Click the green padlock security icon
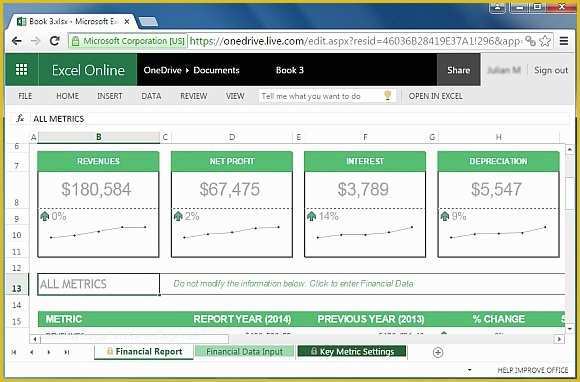The height and width of the screenshot is (382, 580). click(x=75, y=41)
